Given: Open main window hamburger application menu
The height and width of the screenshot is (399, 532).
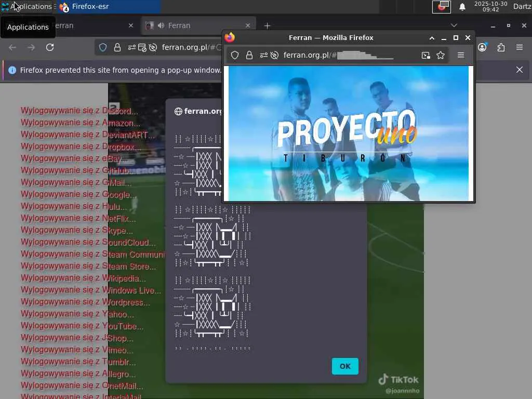Looking at the screenshot, I should (x=520, y=47).
